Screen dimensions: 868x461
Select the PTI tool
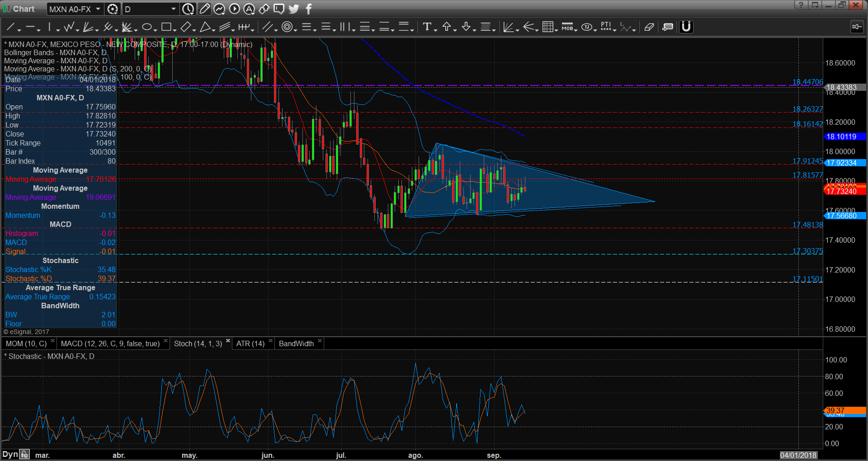606,27
